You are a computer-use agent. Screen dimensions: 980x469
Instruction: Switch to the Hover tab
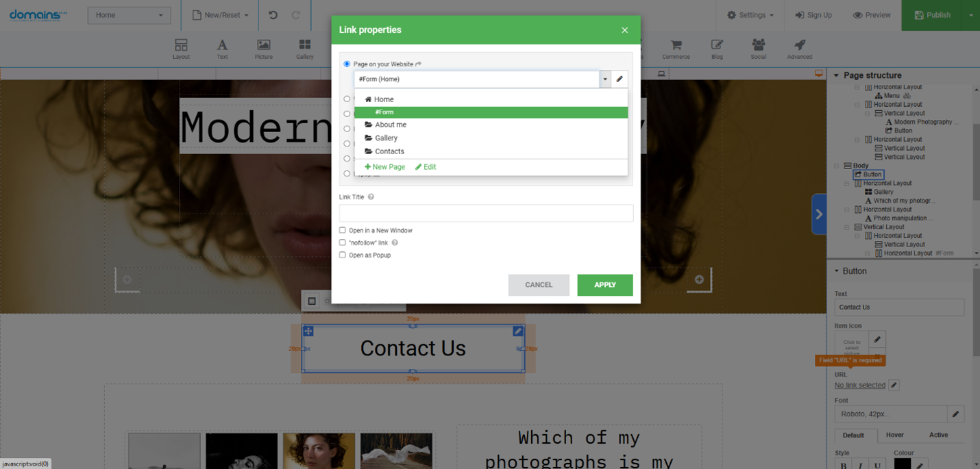894,435
